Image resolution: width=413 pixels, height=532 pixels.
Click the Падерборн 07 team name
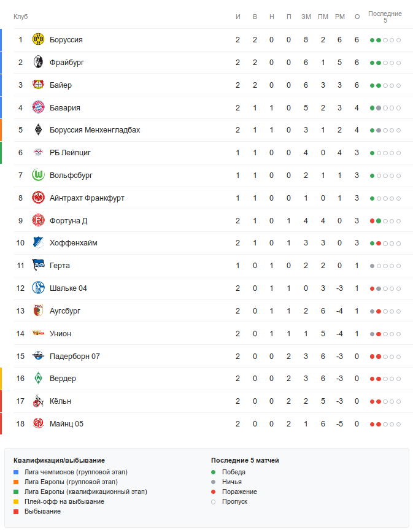pyautogui.click(x=74, y=357)
